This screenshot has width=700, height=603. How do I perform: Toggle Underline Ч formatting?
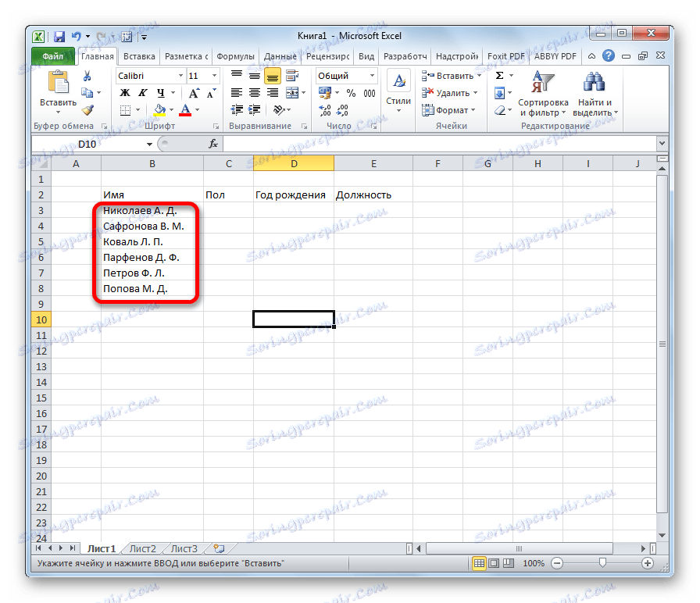pos(161,93)
